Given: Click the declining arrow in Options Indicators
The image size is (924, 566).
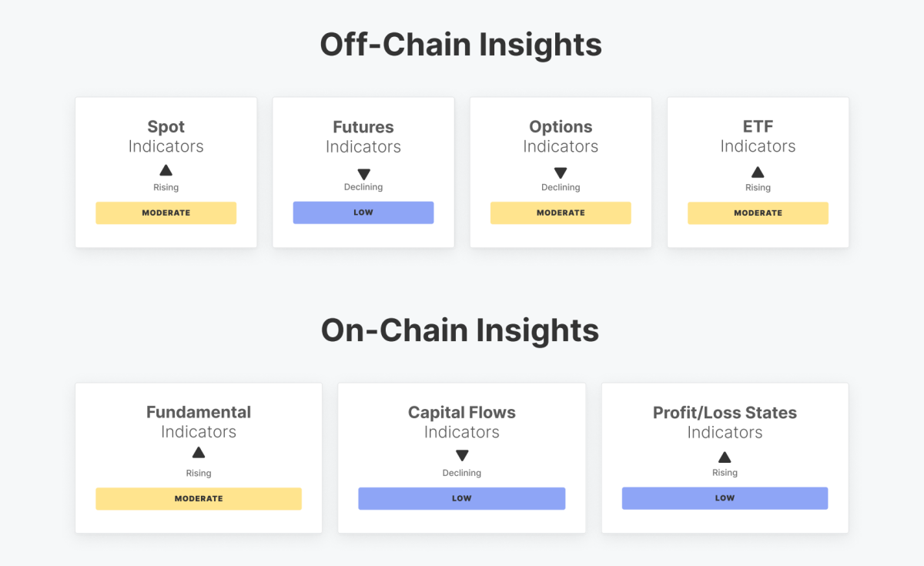Looking at the screenshot, I should 561,174.
